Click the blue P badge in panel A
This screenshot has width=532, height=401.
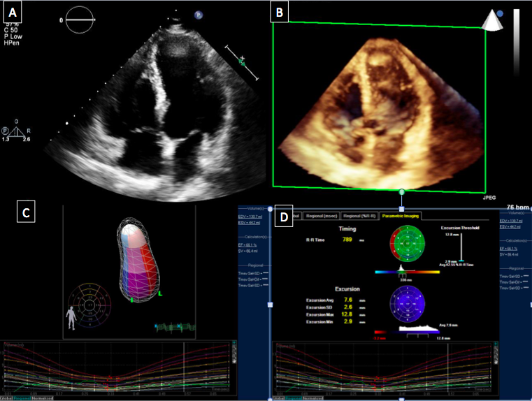(199, 15)
